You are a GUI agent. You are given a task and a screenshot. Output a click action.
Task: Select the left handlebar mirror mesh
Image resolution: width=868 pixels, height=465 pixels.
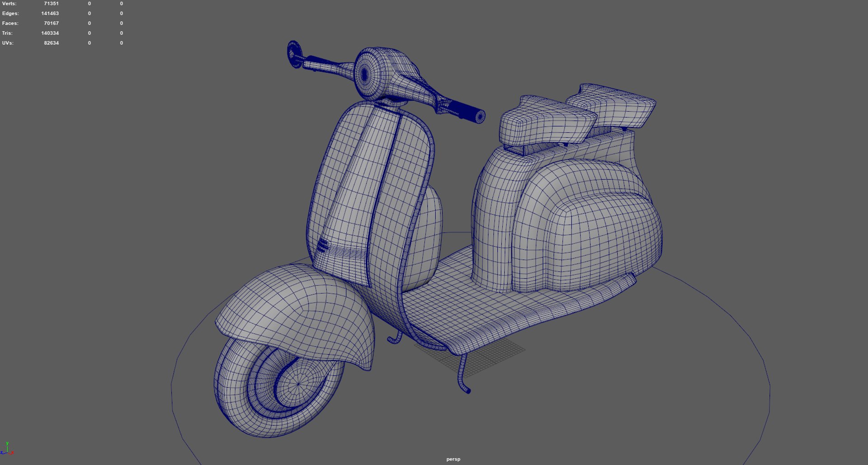294,54
